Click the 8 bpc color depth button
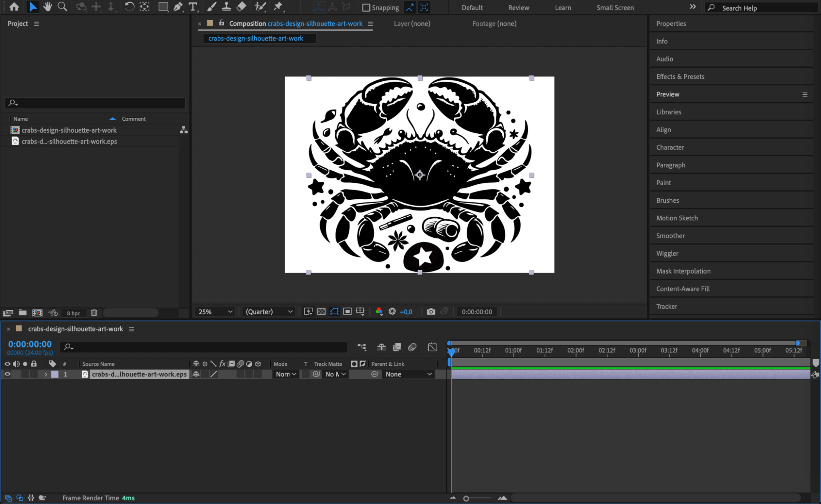The width and height of the screenshot is (821, 504). [x=74, y=313]
